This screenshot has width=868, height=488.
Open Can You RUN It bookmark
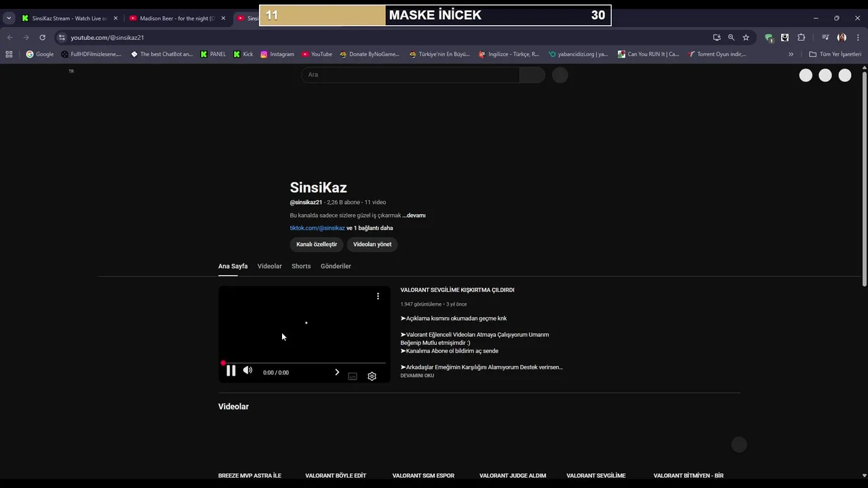click(x=648, y=54)
